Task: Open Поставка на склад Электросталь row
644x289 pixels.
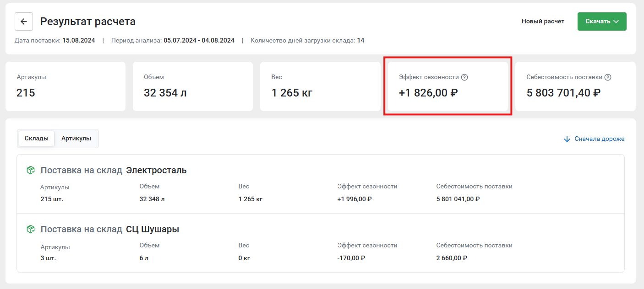Action: pos(321,184)
